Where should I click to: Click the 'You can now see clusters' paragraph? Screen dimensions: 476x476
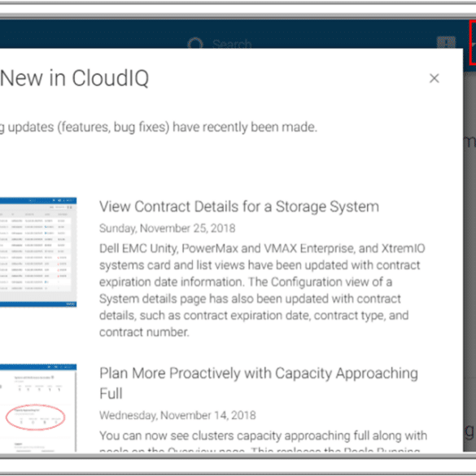263,441
